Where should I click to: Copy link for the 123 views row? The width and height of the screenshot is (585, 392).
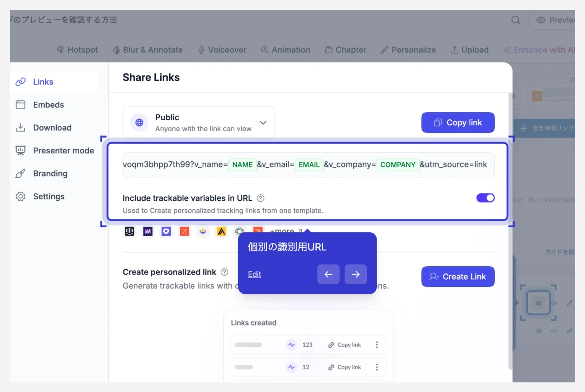[345, 345]
